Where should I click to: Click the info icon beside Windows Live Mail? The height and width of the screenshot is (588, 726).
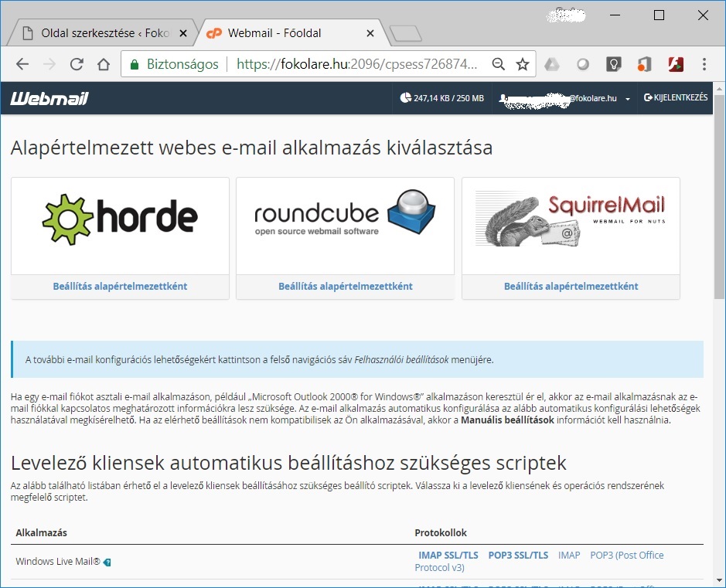pos(107,562)
